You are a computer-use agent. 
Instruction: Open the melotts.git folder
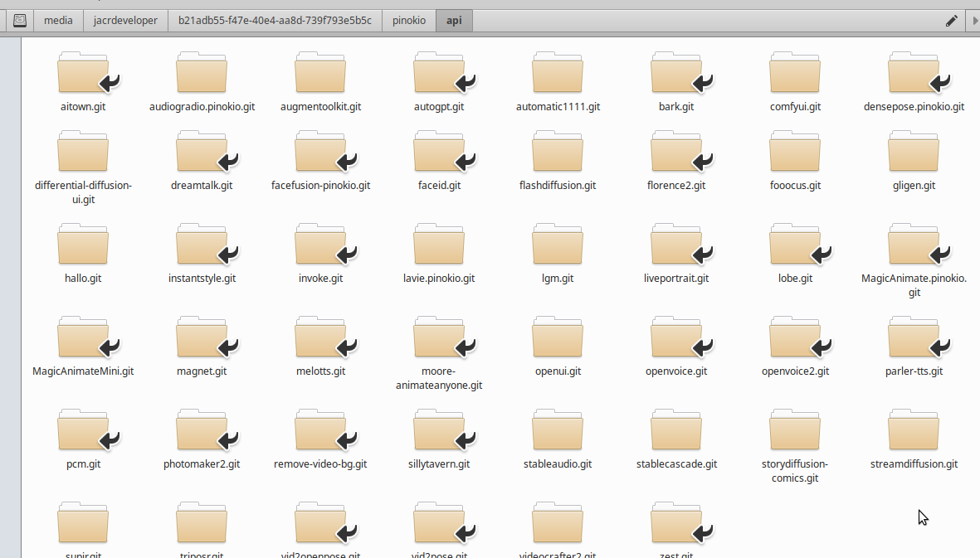[x=320, y=338]
